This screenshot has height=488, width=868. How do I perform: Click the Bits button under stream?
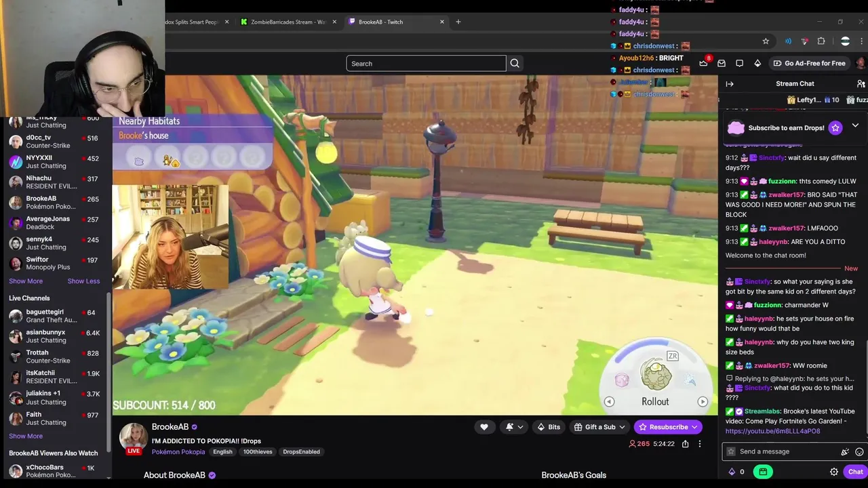point(549,427)
